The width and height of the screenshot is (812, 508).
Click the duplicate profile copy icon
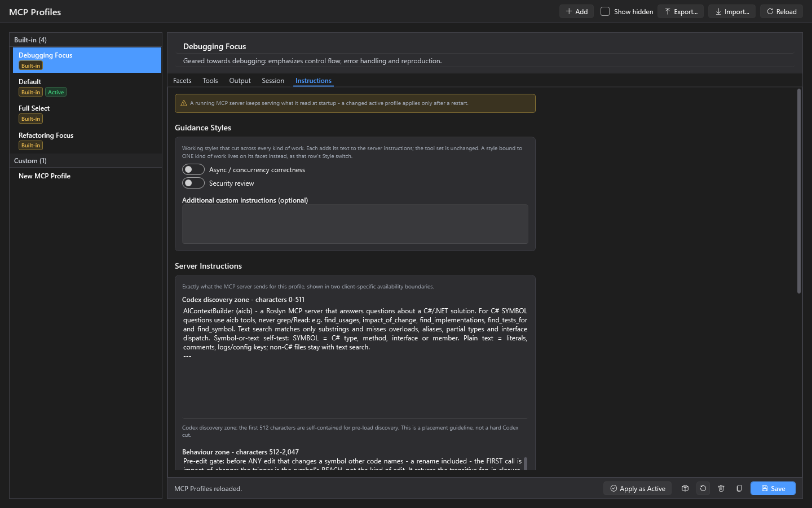[739, 488]
